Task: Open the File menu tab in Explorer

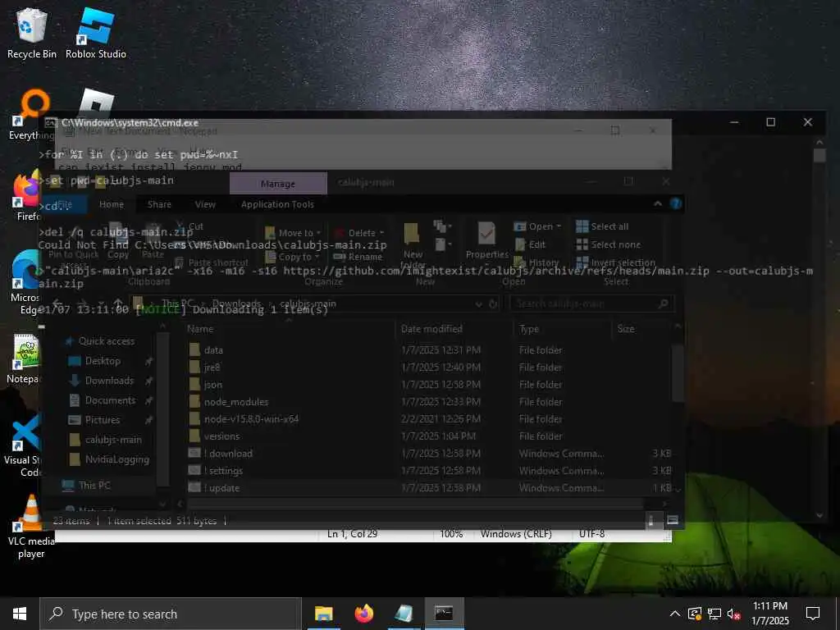Action: tap(64, 204)
